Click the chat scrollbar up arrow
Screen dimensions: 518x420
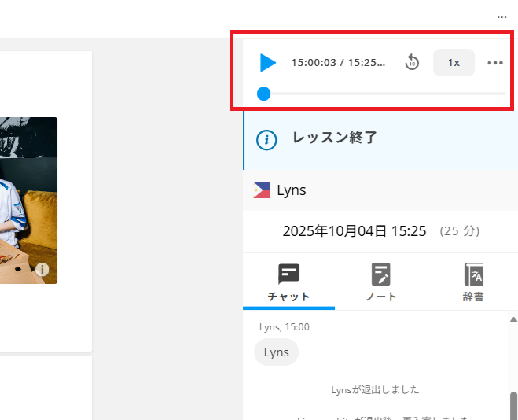[513, 320]
